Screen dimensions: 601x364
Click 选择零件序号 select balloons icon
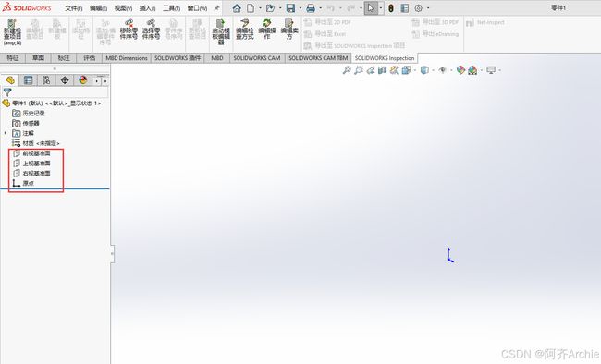tap(151, 30)
